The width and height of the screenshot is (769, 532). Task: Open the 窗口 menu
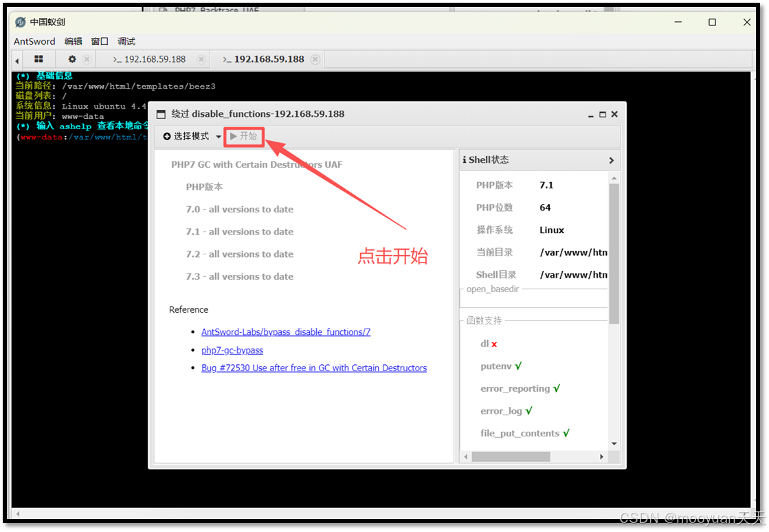(x=100, y=41)
